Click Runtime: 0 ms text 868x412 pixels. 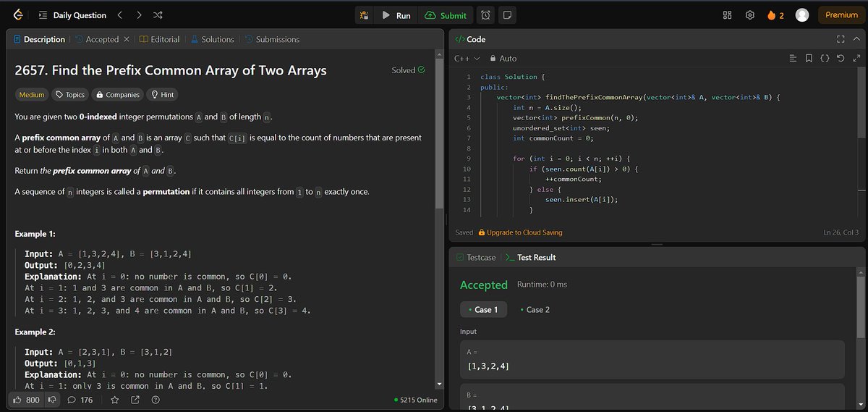click(542, 285)
